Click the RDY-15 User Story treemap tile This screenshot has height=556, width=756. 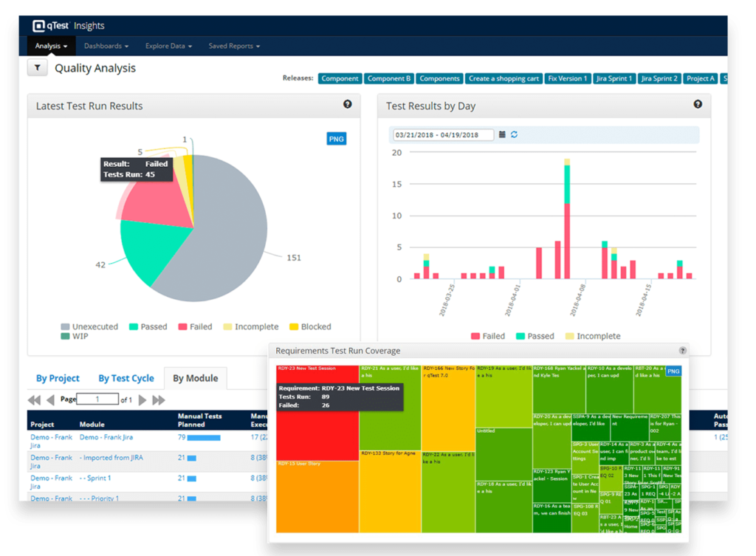click(x=317, y=497)
